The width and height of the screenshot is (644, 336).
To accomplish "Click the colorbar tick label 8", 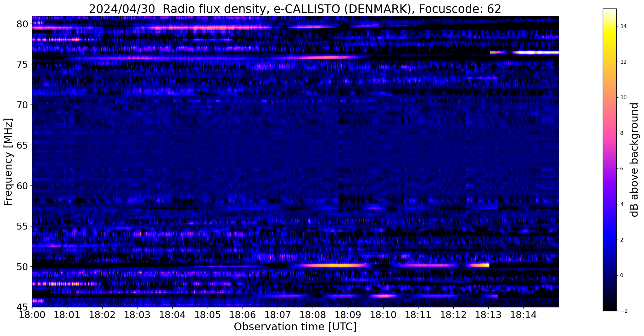I will (622, 133).
